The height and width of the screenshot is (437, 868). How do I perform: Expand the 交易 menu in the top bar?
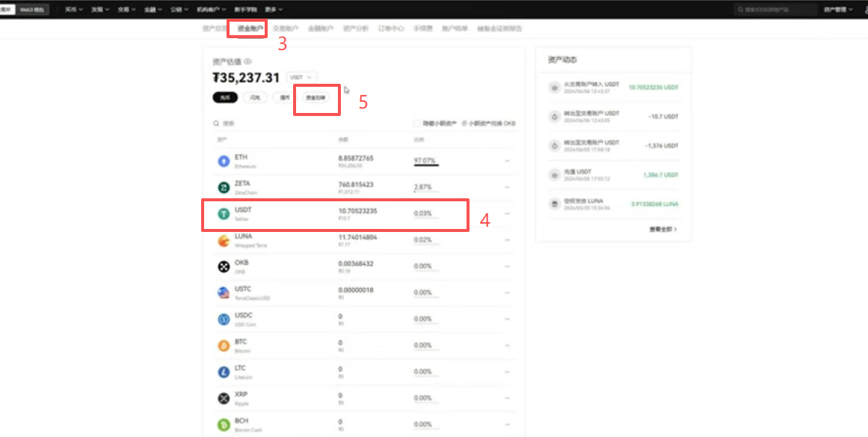pyautogui.click(x=127, y=10)
